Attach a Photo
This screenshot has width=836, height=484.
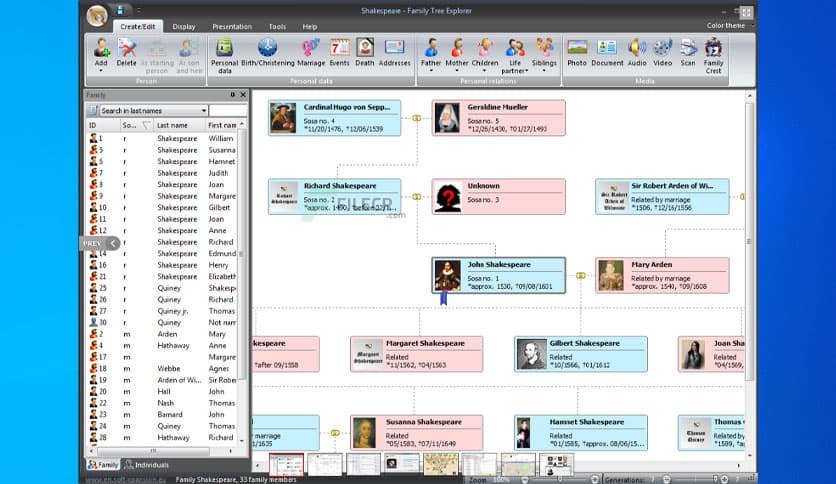coord(577,52)
